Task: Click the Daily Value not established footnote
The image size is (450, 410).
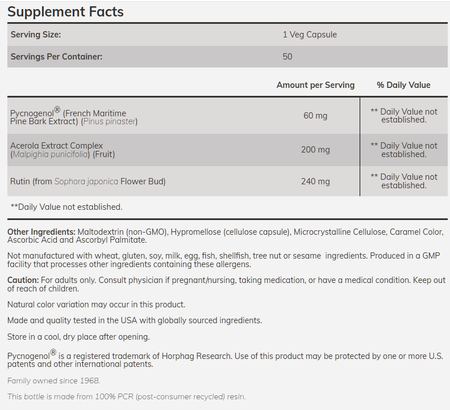Action: point(66,207)
